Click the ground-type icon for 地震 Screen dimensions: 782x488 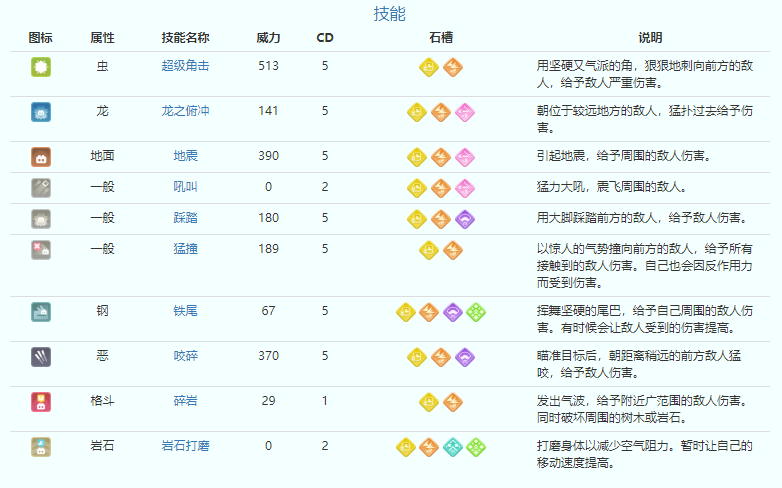click(x=41, y=157)
